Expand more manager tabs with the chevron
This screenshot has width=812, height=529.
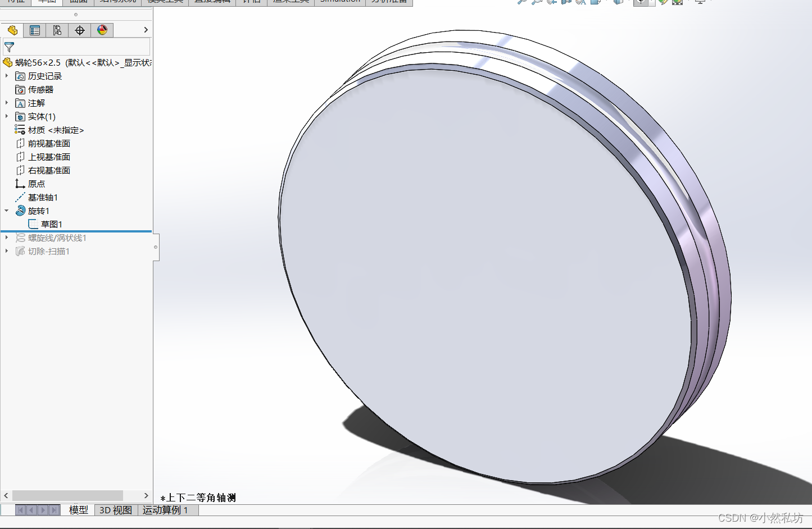(x=146, y=30)
